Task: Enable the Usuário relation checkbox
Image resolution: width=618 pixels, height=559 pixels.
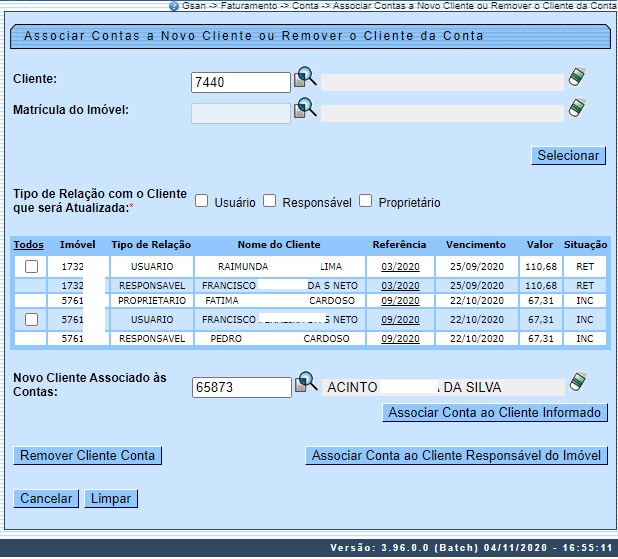Action: (201, 201)
